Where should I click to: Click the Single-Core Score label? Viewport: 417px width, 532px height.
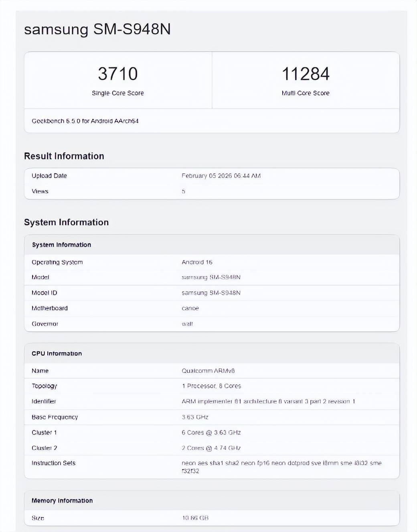click(117, 93)
